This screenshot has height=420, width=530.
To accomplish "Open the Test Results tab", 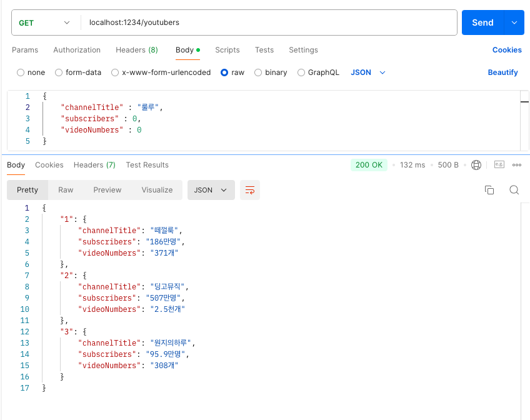I will pos(147,165).
